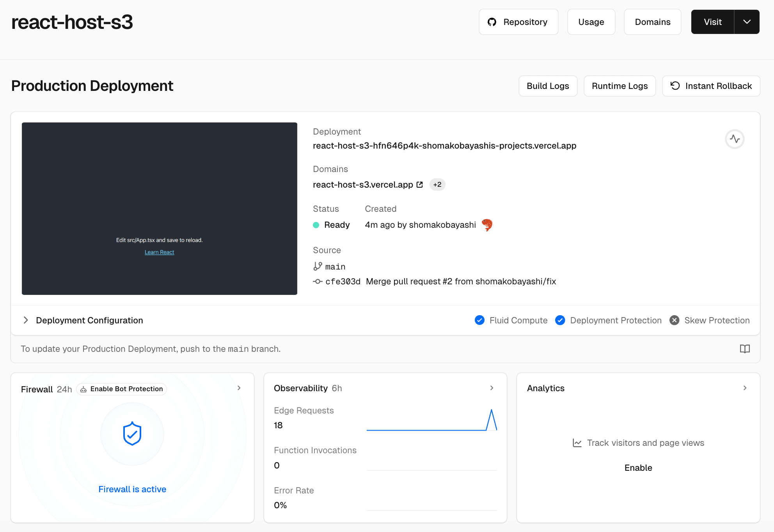The width and height of the screenshot is (774, 532).
Task: Visit the production site
Action: (x=712, y=22)
